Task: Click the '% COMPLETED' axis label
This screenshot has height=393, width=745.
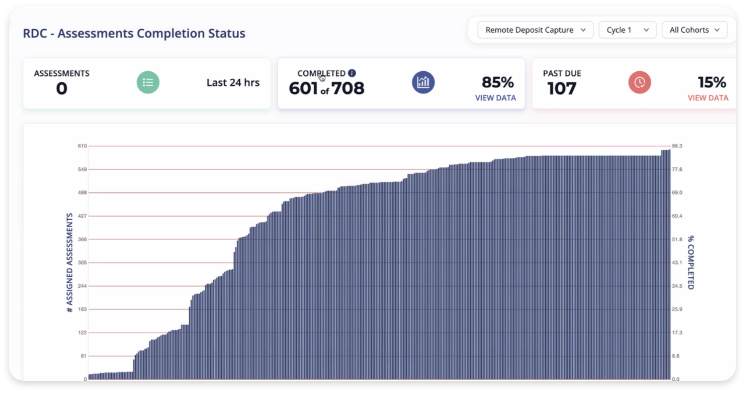Action: click(691, 262)
